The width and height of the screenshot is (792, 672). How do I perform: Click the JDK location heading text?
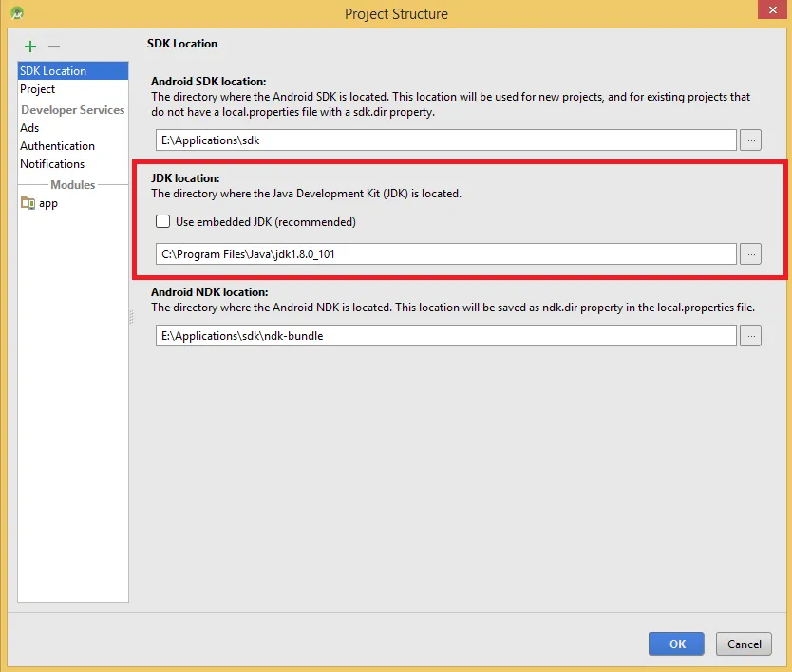[185, 178]
